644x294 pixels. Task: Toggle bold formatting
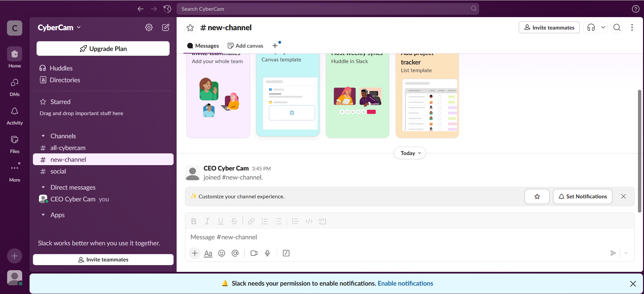pyautogui.click(x=194, y=221)
